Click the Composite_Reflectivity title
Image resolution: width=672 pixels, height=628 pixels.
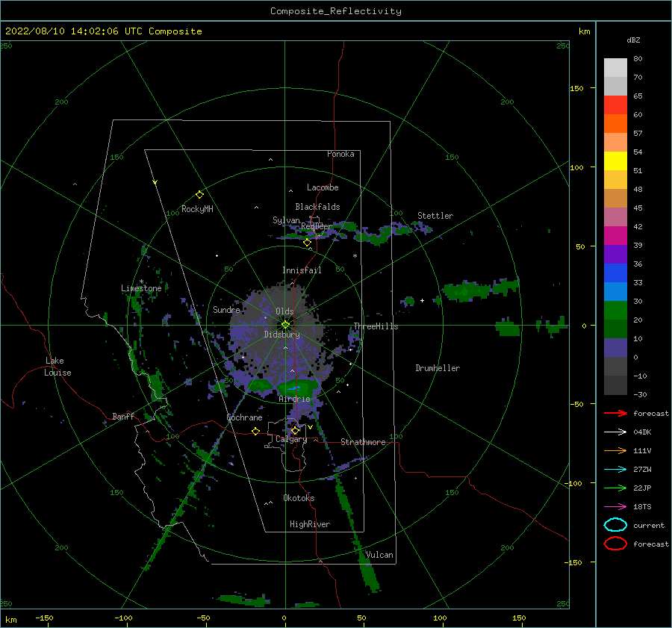coord(336,11)
